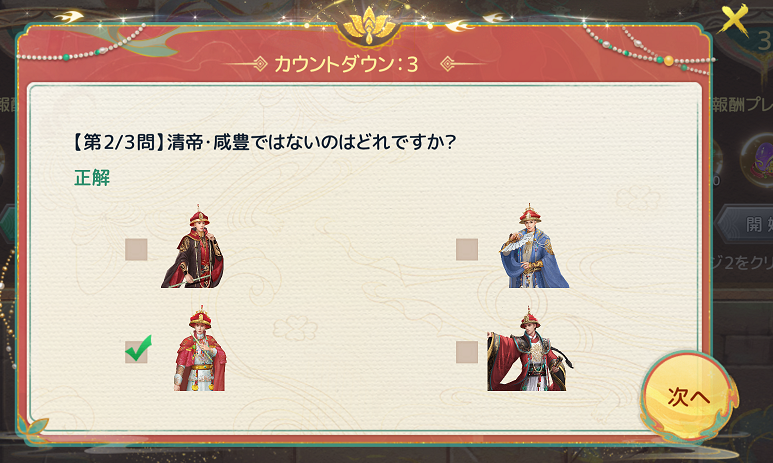
Task: Click the golden lotus emblem atop the dialog
Action: pyautogui.click(x=369, y=26)
